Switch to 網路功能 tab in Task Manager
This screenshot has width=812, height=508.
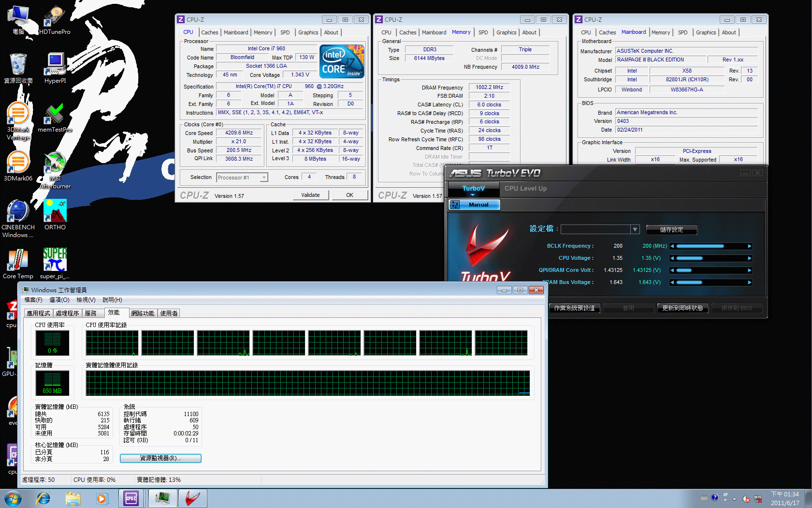143,314
